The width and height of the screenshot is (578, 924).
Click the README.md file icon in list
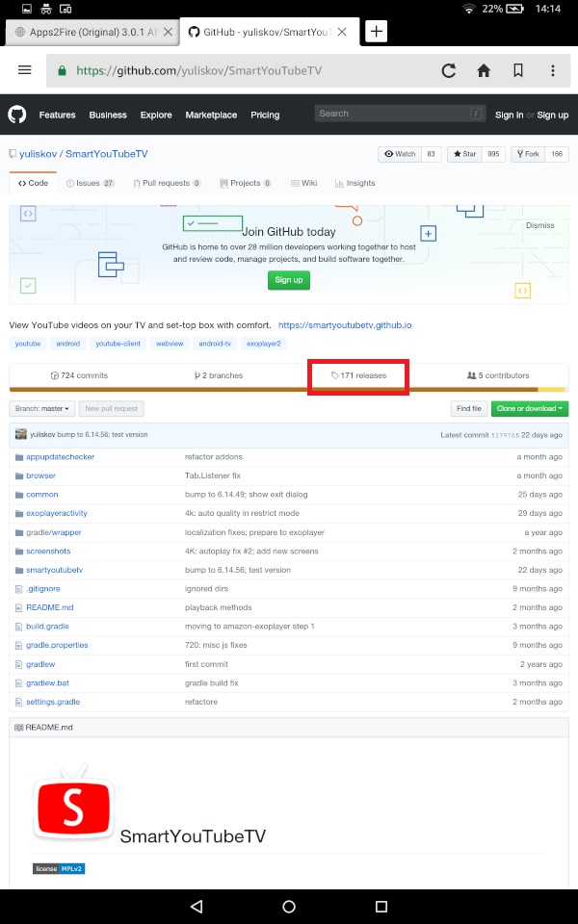point(19,607)
